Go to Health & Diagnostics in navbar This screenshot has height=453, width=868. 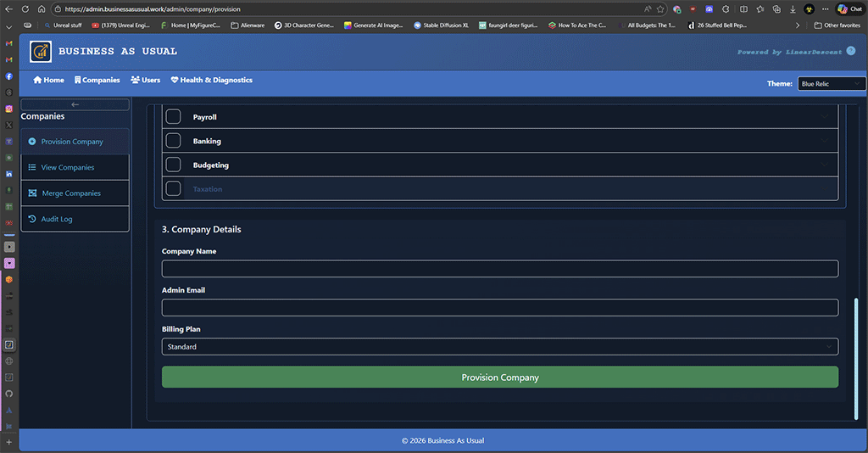211,80
